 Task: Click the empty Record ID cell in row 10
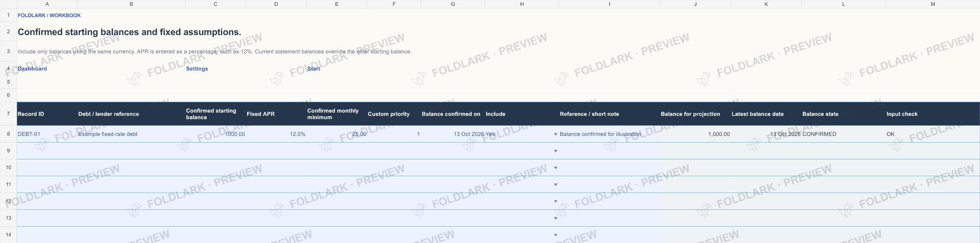pyautogui.click(x=47, y=167)
